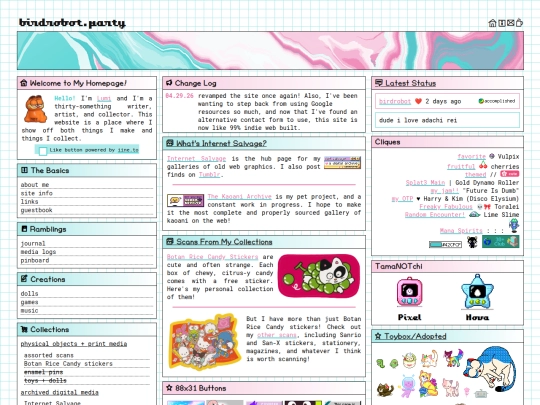Screen dimensions: 540x405
Task: Go to the guestbook
Action: tap(37, 210)
